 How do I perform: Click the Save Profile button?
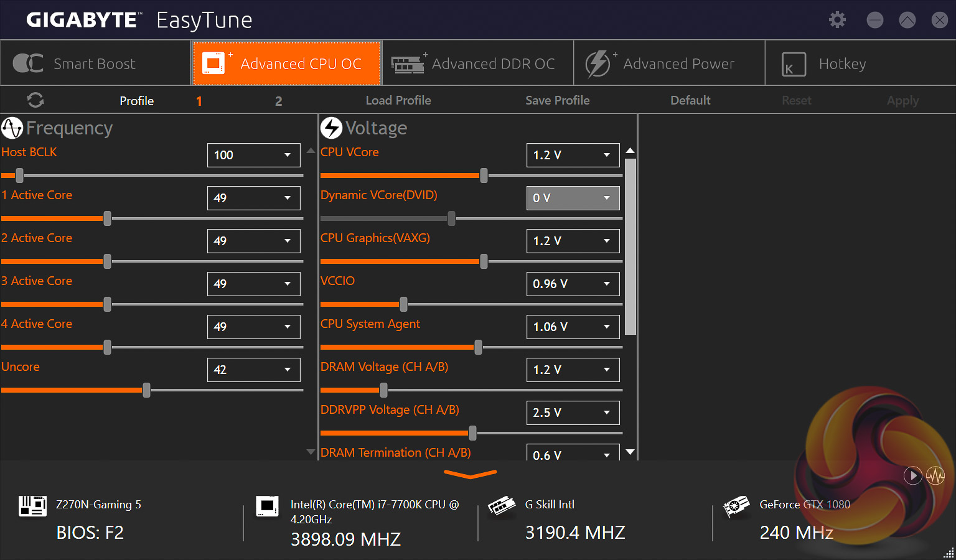[557, 100]
